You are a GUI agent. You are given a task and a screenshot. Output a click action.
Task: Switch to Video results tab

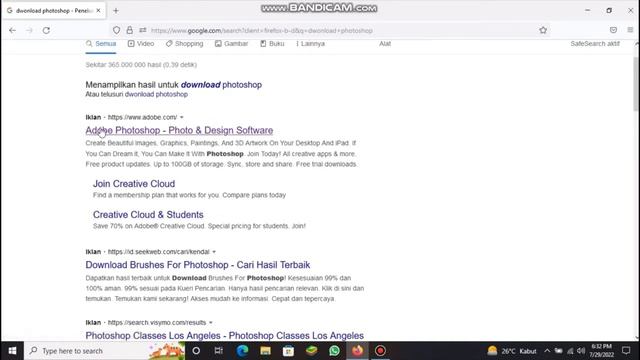coord(141,44)
